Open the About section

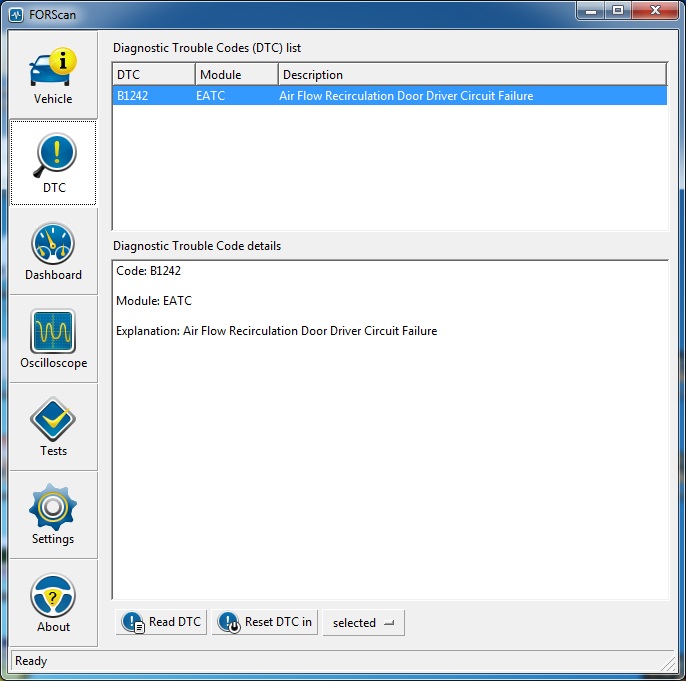[53, 603]
